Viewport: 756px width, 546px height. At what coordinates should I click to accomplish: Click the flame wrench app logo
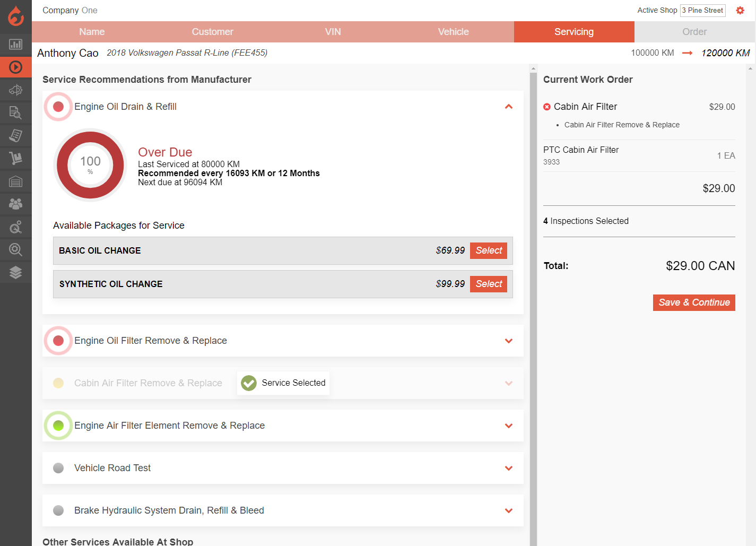click(x=16, y=16)
